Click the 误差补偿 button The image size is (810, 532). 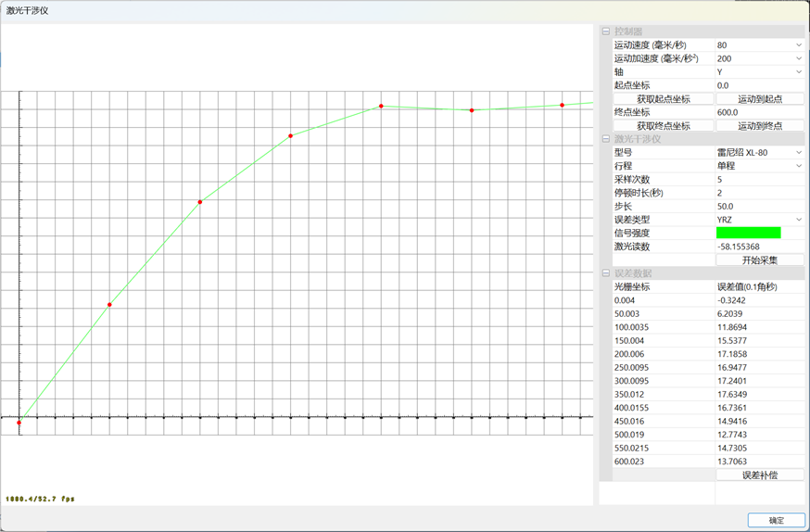[x=759, y=475]
